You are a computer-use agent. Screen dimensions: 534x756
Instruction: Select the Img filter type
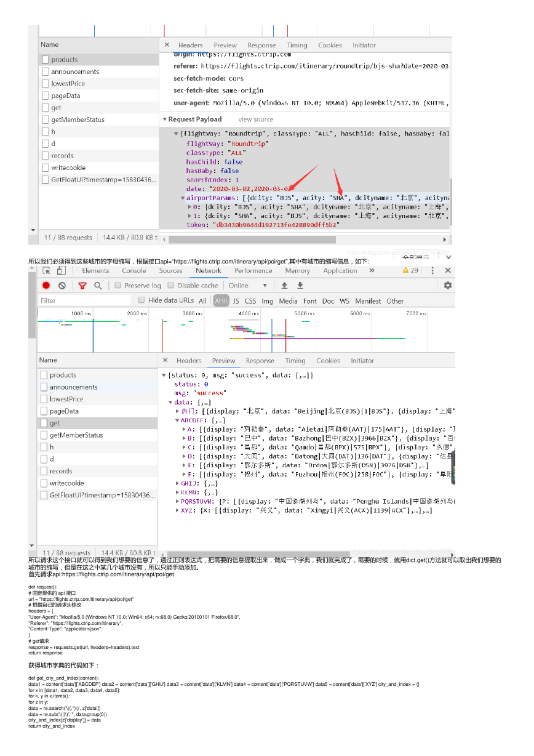268,301
